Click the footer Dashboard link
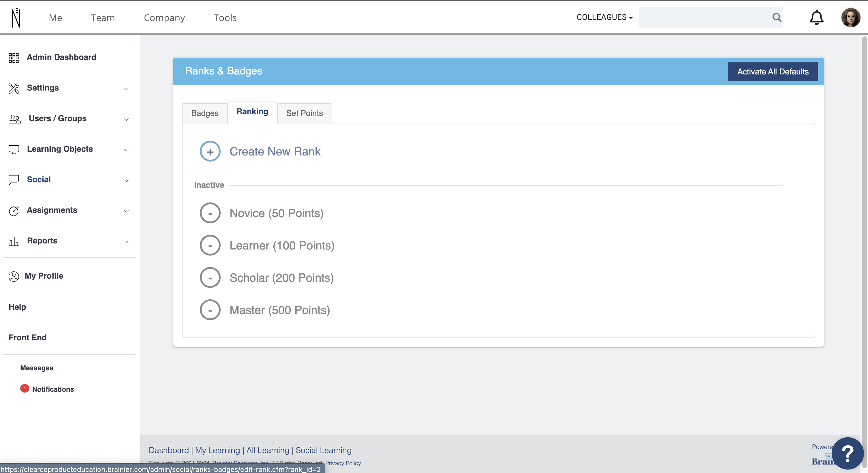Image resolution: width=868 pixels, height=473 pixels. pos(169,451)
